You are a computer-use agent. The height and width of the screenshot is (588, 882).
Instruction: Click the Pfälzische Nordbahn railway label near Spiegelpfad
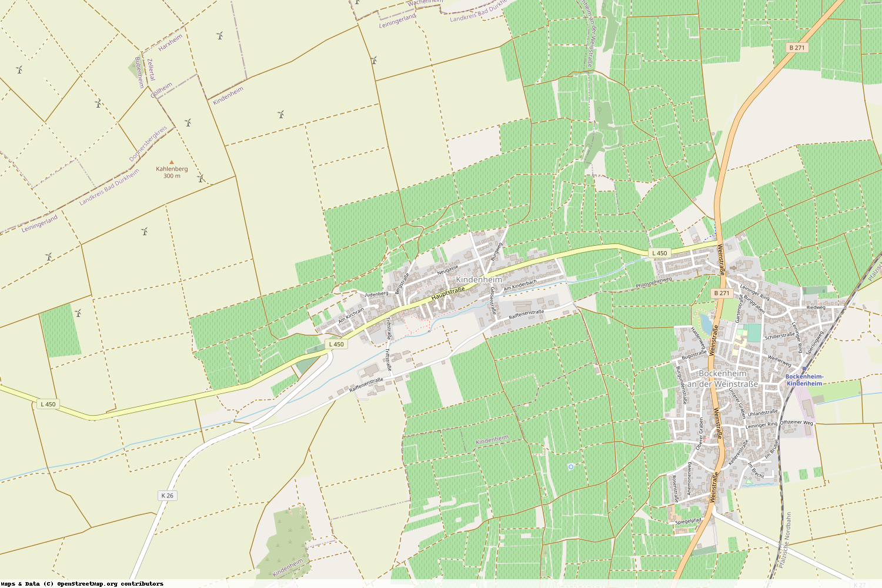[x=784, y=540]
